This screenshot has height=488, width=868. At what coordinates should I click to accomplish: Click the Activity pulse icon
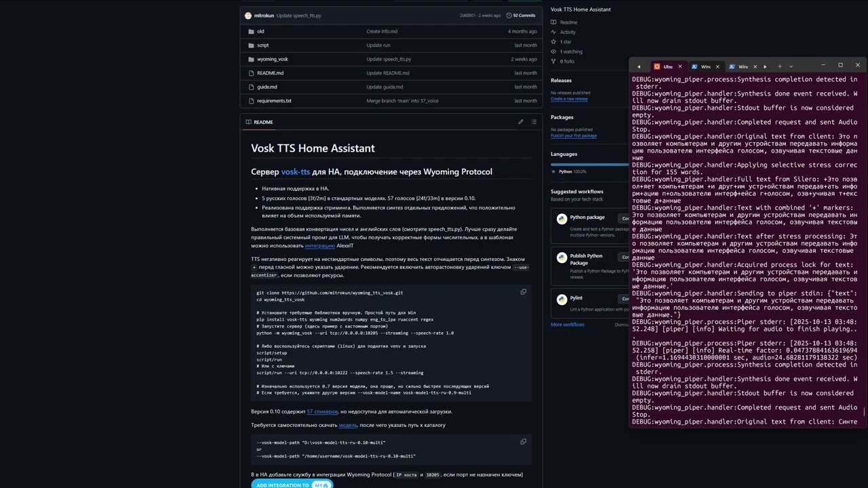coord(553,32)
